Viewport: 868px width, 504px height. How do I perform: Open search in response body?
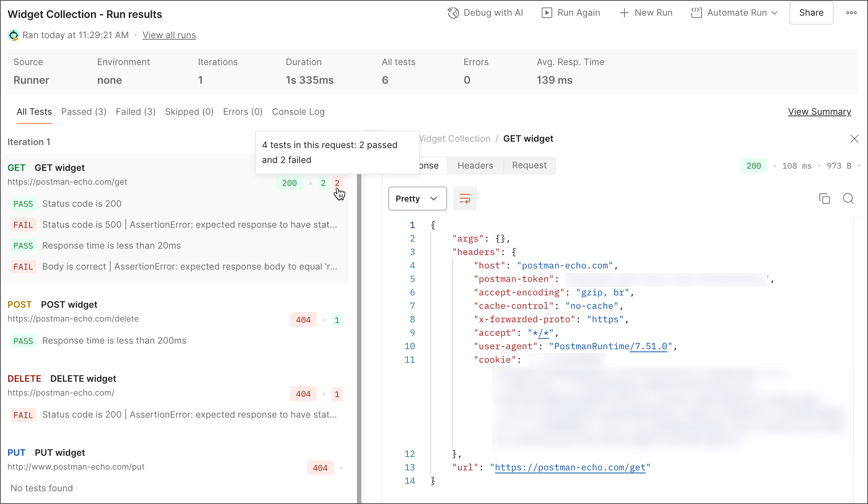pyautogui.click(x=848, y=199)
